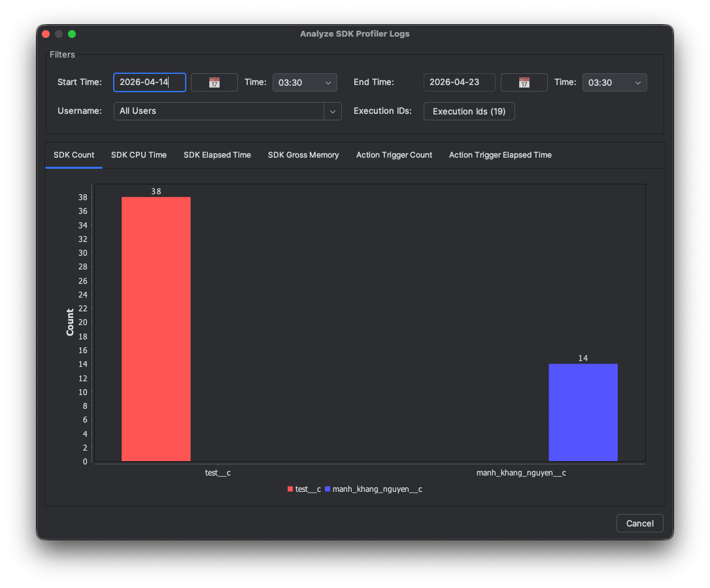710x588 pixels.
Task: Click the Start Time date field
Action: 150,82
